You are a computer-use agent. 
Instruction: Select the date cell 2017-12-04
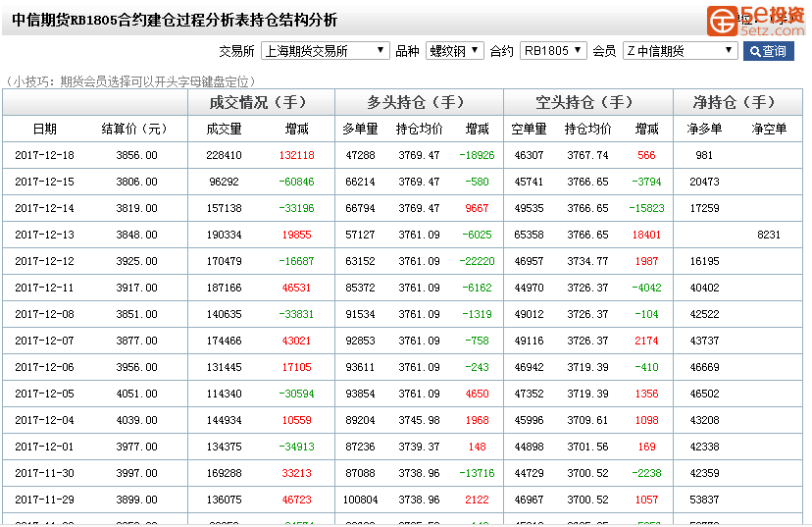44,420
